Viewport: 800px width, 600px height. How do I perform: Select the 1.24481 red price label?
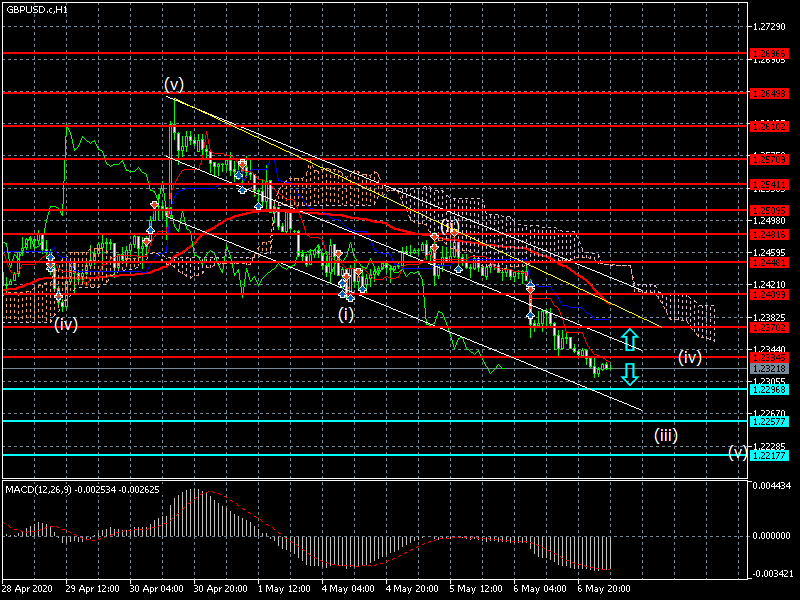point(769,262)
